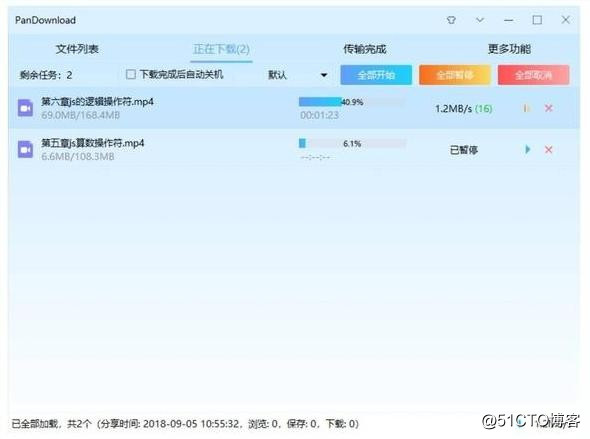Viewport: 590px width, 439px height.
Task: Pause the 第六章js的逻辑操作符.mp4 download
Action: point(526,108)
